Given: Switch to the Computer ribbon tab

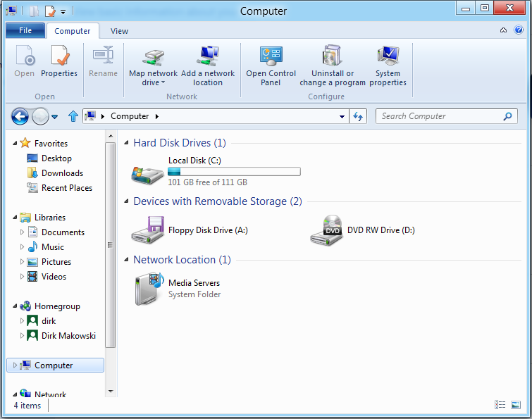Looking at the screenshot, I should click(x=73, y=31).
